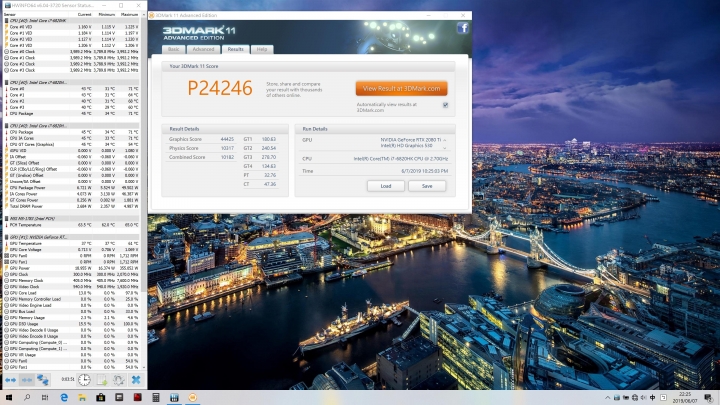
Task: Open the Help tab
Action: coord(262,49)
